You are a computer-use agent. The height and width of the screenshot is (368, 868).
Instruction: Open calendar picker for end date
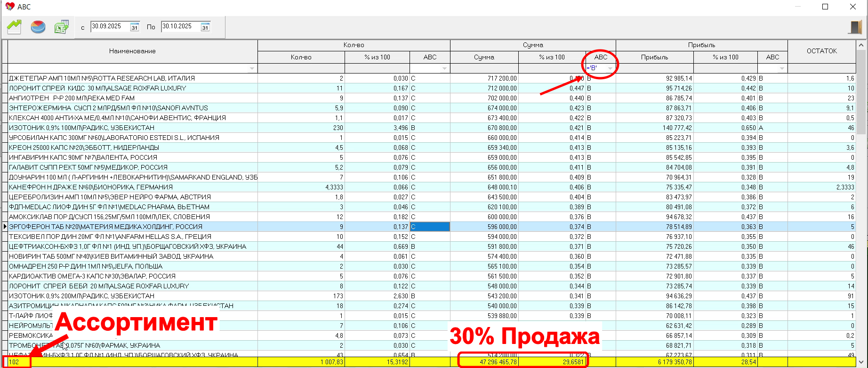coord(205,27)
